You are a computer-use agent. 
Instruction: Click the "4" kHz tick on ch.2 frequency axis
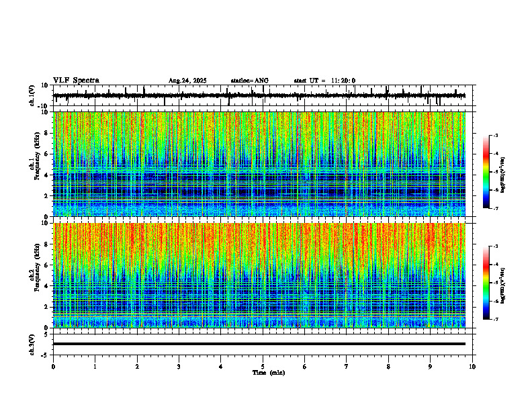[x=47, y=286]
